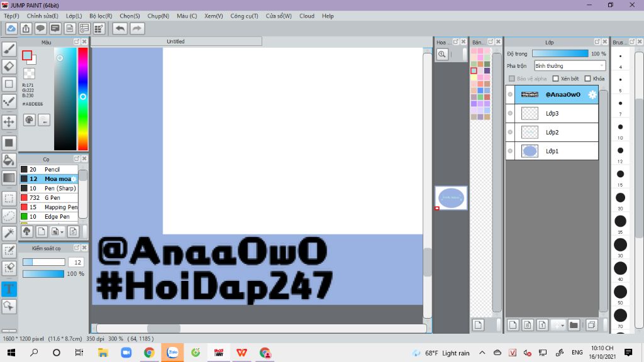Select the transparent color swatch
Image resolution: width=644 pixels, height=362 pixels.
(29, 74)
